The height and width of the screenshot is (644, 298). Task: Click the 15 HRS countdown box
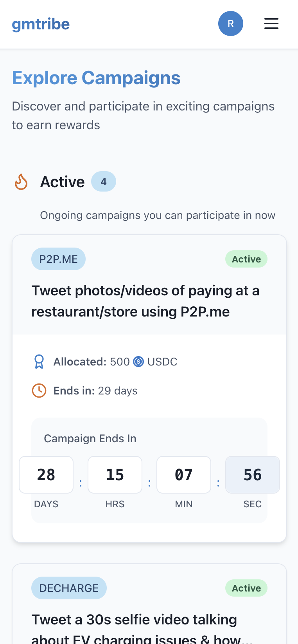115,475
